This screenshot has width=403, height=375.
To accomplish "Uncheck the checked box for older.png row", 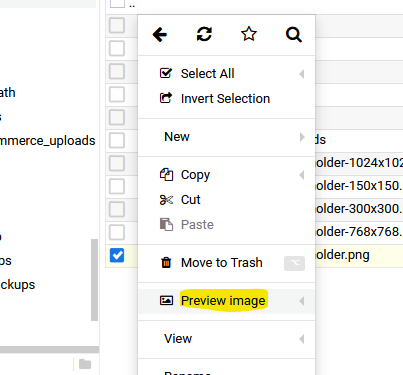I will tap(117, 255).
